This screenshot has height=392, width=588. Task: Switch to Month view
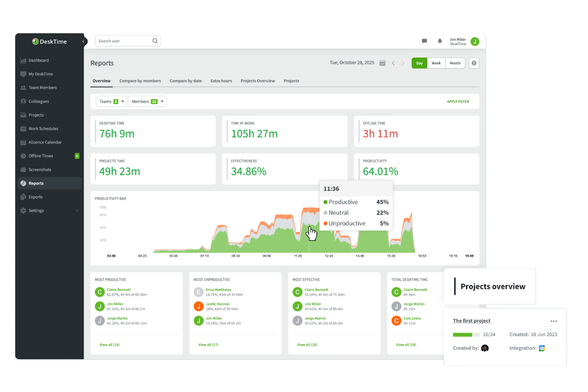point(455,63)
